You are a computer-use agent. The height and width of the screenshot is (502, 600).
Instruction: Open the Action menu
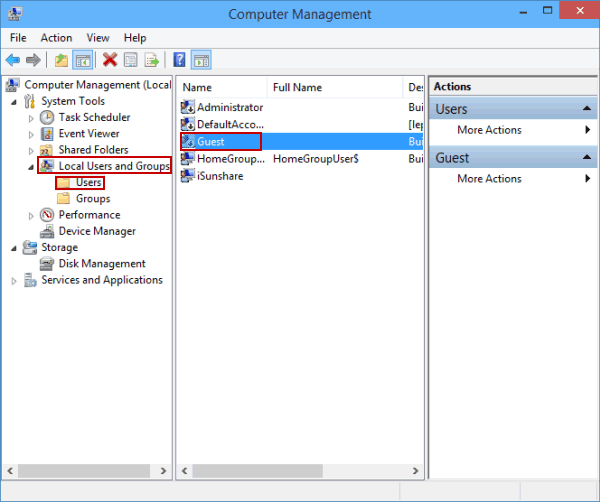57,38
